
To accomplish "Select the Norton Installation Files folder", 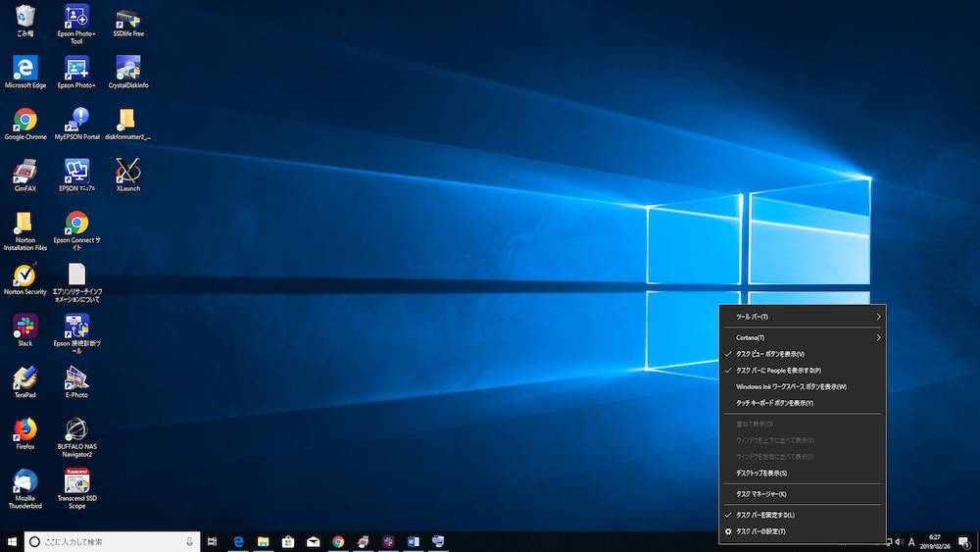I will pos(25,230).
